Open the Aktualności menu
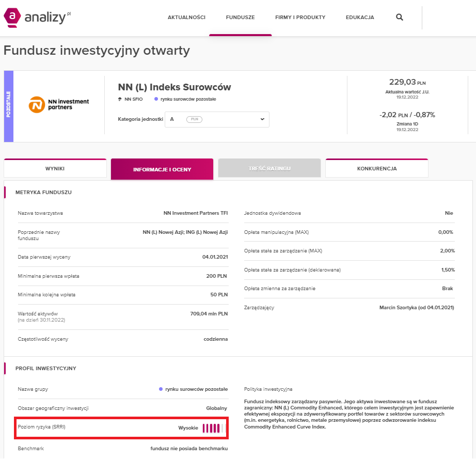Screen dimensions: 476x476 point(186,18)
